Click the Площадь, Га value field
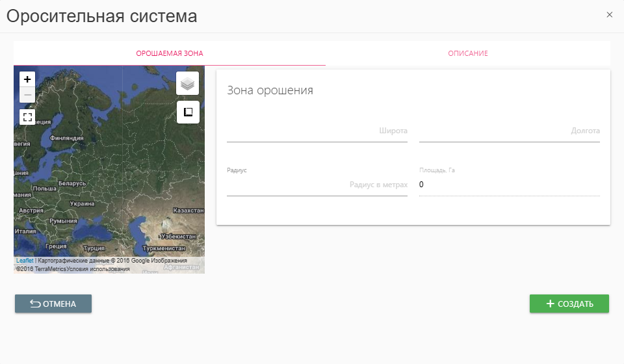Image resolution: width=624 pixels, height=364 pixels. click(509, 185)
